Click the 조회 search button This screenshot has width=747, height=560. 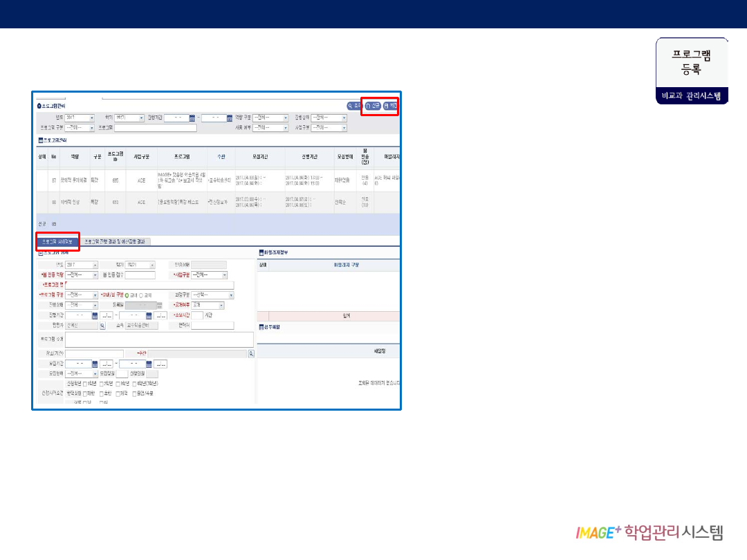coord(354,106)
